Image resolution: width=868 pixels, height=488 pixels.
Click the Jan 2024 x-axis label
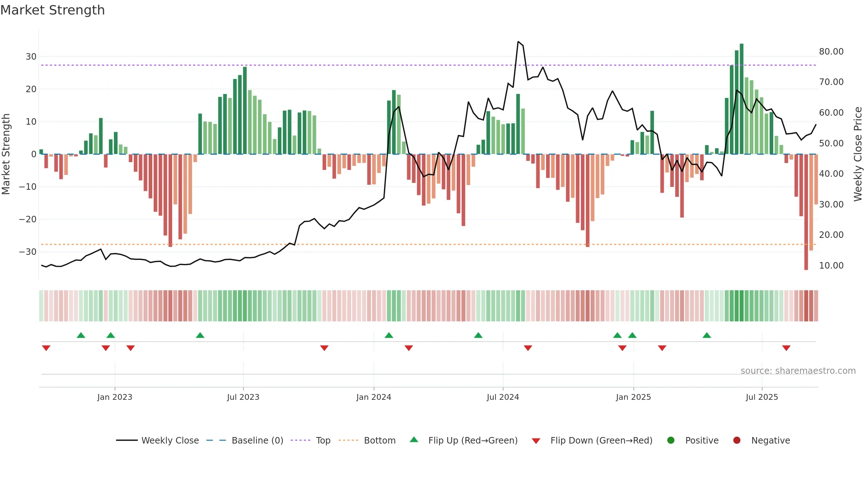coord(374,397)
